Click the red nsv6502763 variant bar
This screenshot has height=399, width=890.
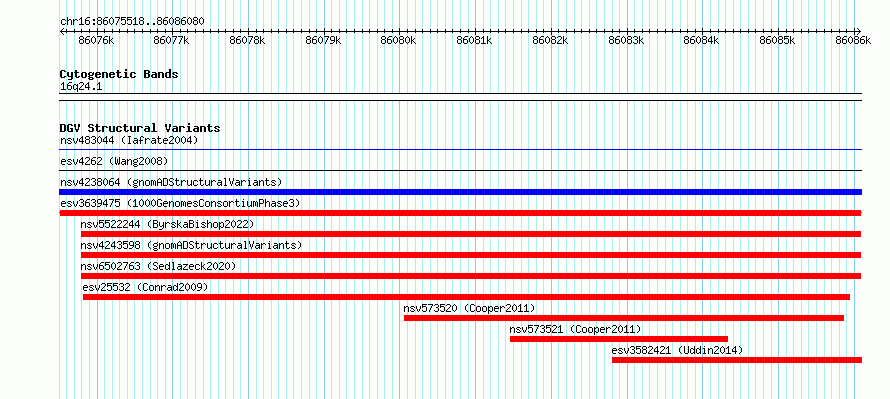click(471, 276)
